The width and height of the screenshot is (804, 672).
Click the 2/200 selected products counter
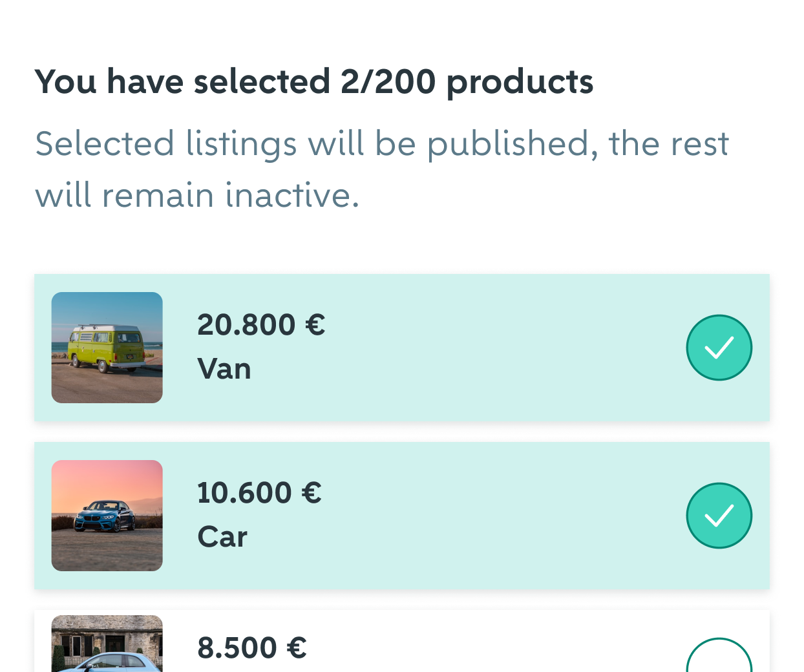click(388, 82)
